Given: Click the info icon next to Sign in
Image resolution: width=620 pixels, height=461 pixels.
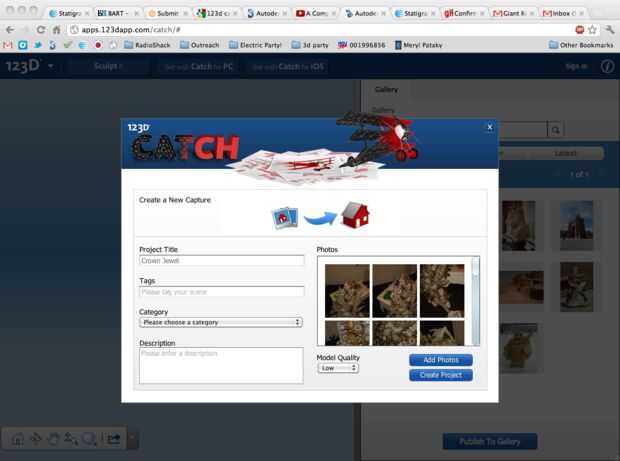Looking at the screenshot, I should point(607,66).
